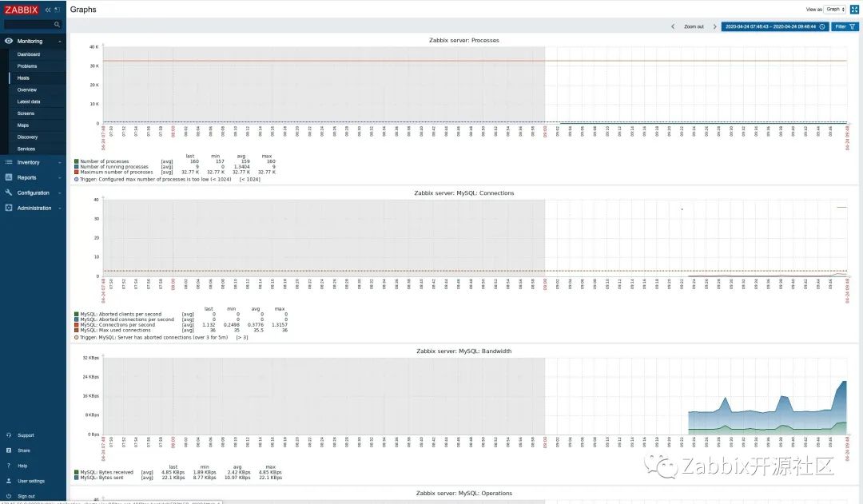Click the Help question mark icon
Screen dimensions: 863x504
[x=9, y=466]
